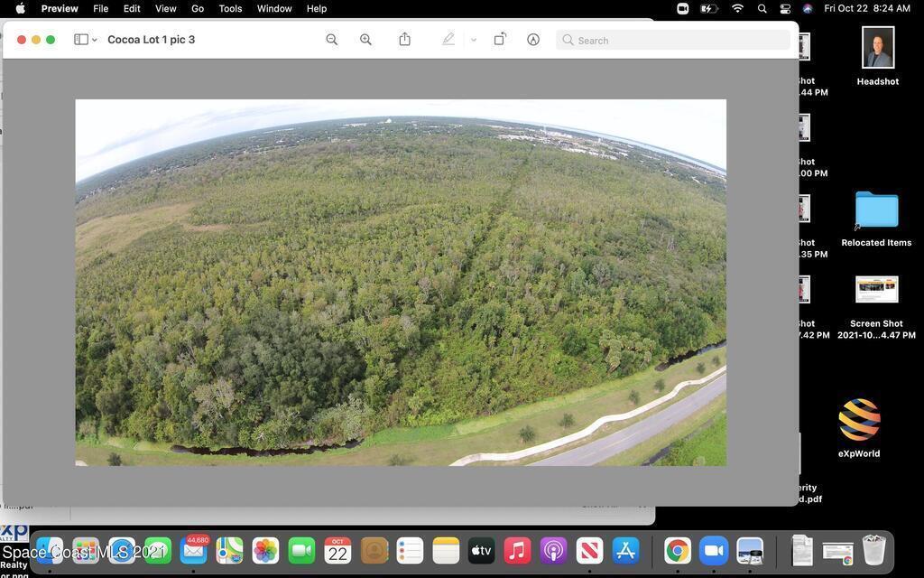Screen dimensions: 924x578
Task: Click the Rotate image icon
Action: [x=500, y=40]
